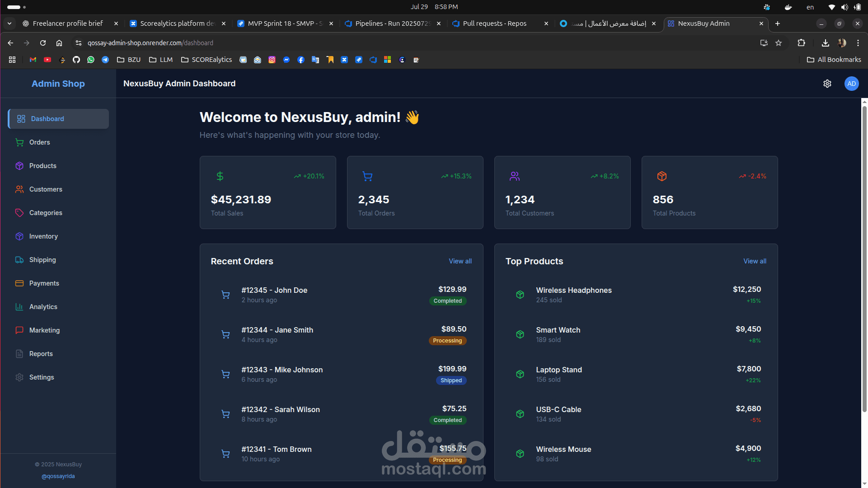
Task: Click the box icon on Total Products card
Action: point(662,176)
